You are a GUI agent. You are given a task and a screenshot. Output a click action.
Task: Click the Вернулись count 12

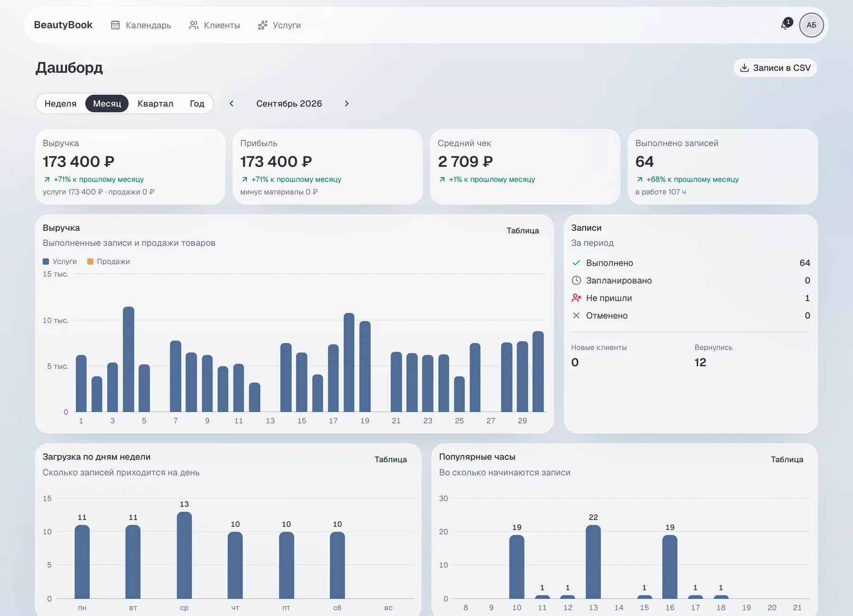(x=700, y=362)
